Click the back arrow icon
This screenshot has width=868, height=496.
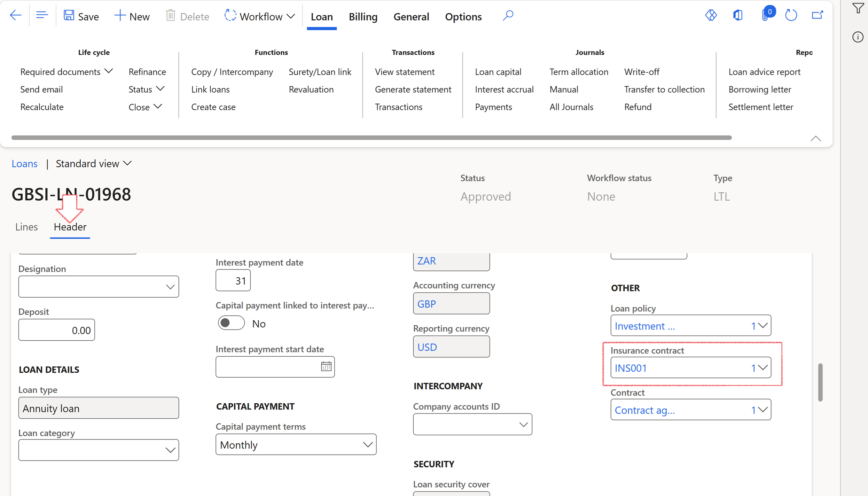coord(15,16)
